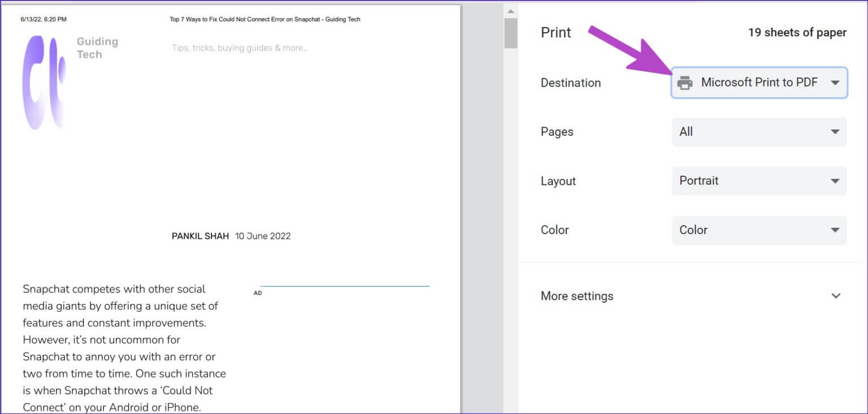The height and width of the screenshot is (414, 868).
Task: Click the preview scrollbar thumb
Action: [x=511, y=33]
